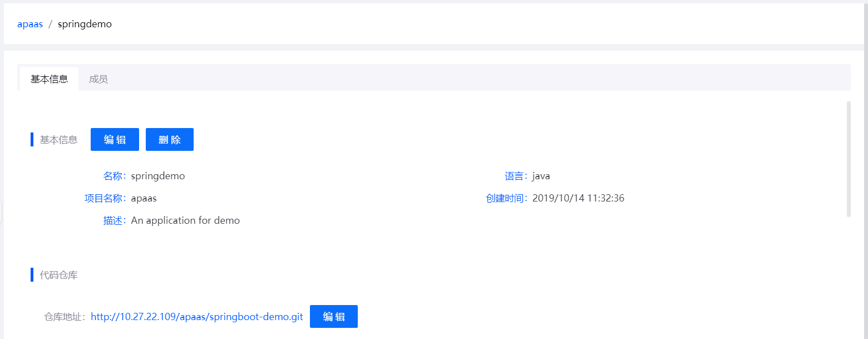Screen dimensions: 868x339
Task: Click the 语言 field label
Action: click(515, 176)
